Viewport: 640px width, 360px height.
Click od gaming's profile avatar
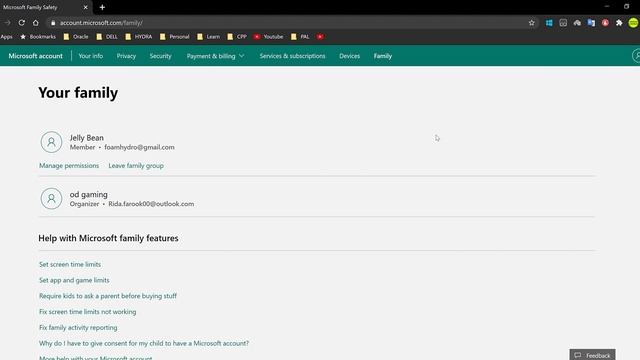pyautogui.click(x=51, y=199)
